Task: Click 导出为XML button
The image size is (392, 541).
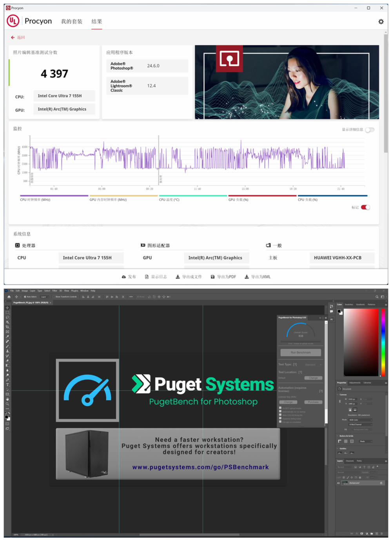Action: click(258, 277)
